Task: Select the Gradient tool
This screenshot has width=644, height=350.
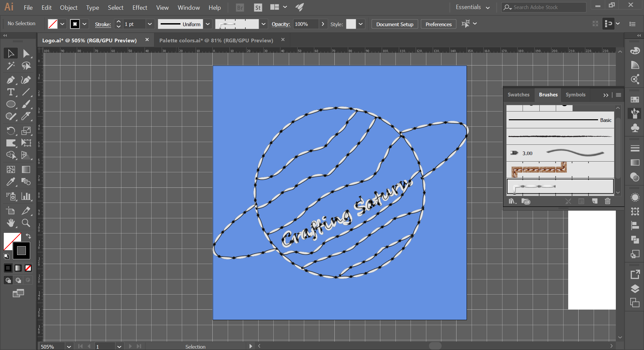Action: 26,170
